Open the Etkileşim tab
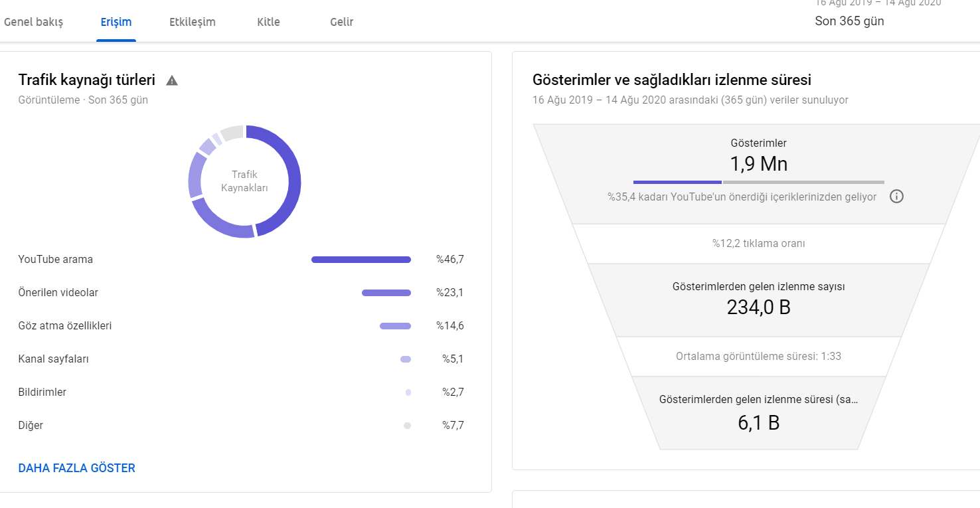Screen dimensions: 980x508 [193, 22]
